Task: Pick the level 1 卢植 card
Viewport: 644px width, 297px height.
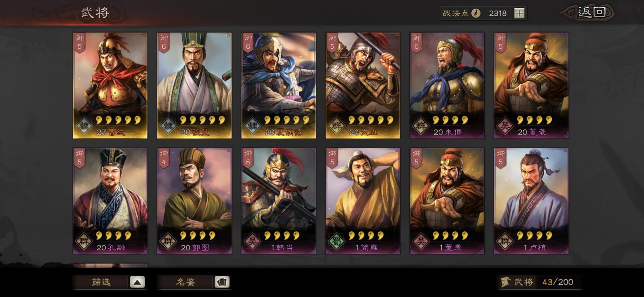Action: point(531,201)
